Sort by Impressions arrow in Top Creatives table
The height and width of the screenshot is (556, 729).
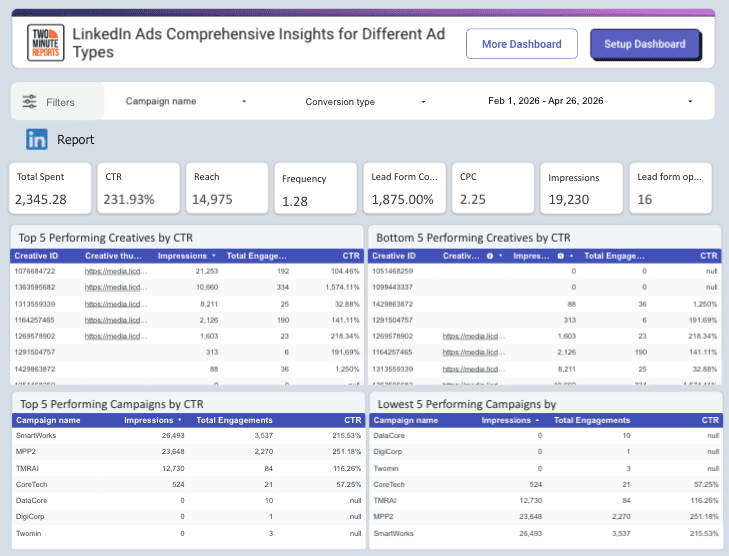tap(214, 256)
